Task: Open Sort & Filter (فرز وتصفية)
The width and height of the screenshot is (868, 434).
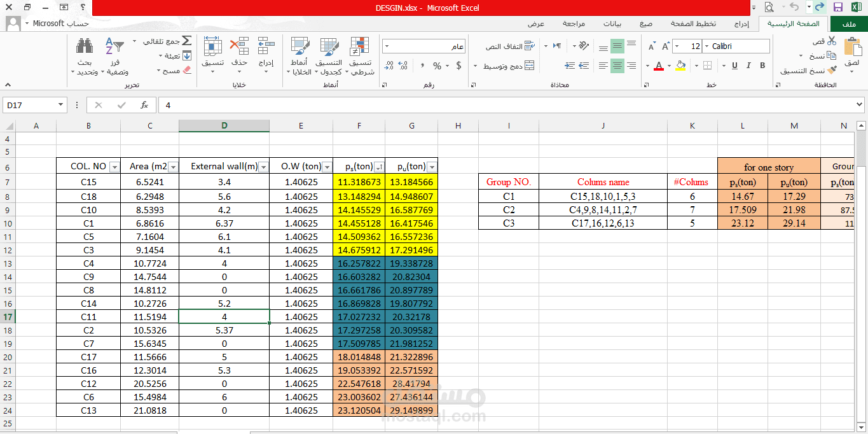Action: (114, 56)
